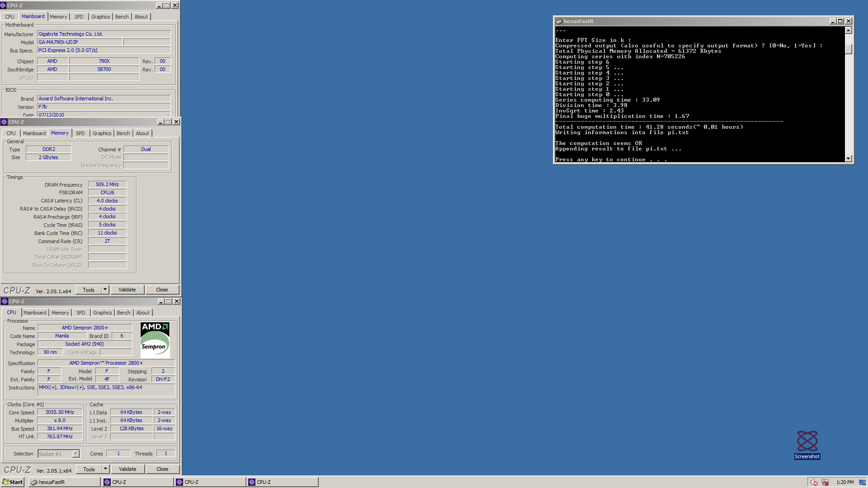Click the Gigabyte Technology Co. Ltd. manufacturer field
Viewport: 868px width, 488px height.
pos(104,34)
